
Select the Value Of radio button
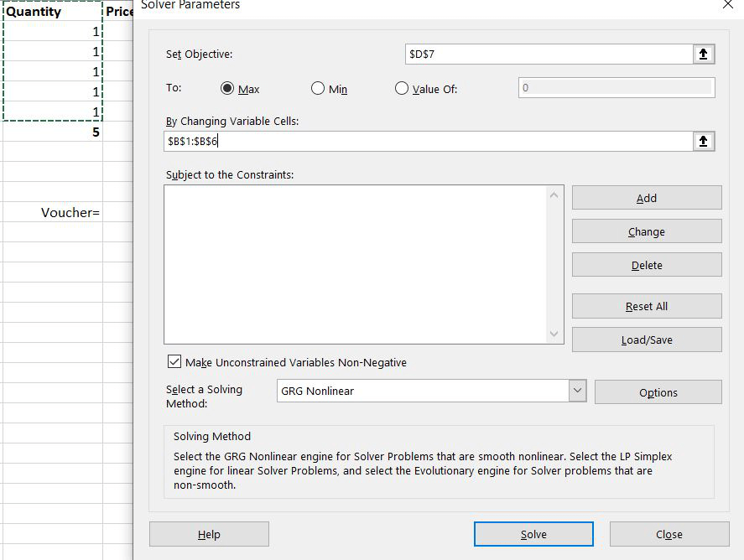401,89
